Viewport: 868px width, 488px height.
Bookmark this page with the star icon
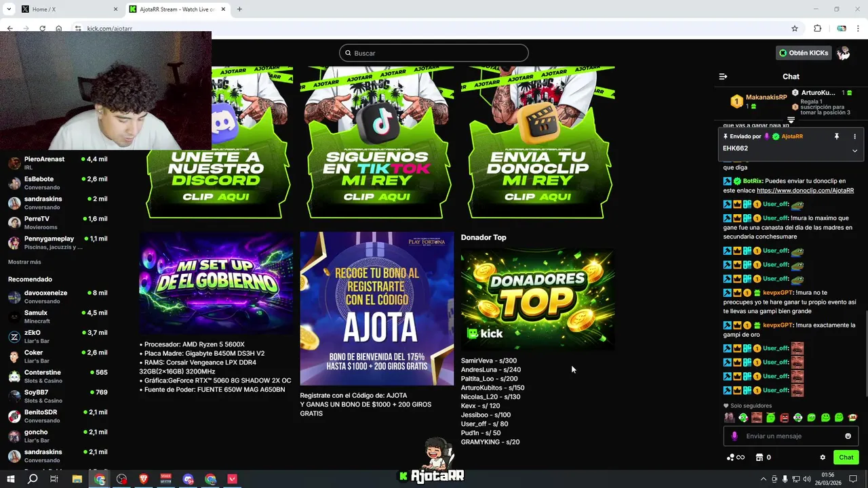click(x=795, y=28)
